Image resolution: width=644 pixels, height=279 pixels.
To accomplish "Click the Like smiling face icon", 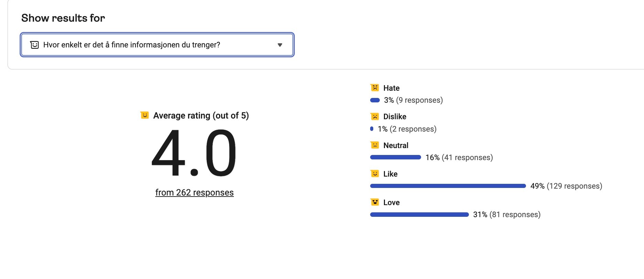I will click(375, 174).
